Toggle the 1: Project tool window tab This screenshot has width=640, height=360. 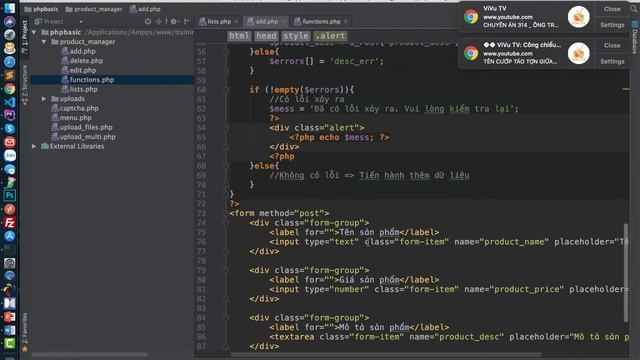point(24,36)
